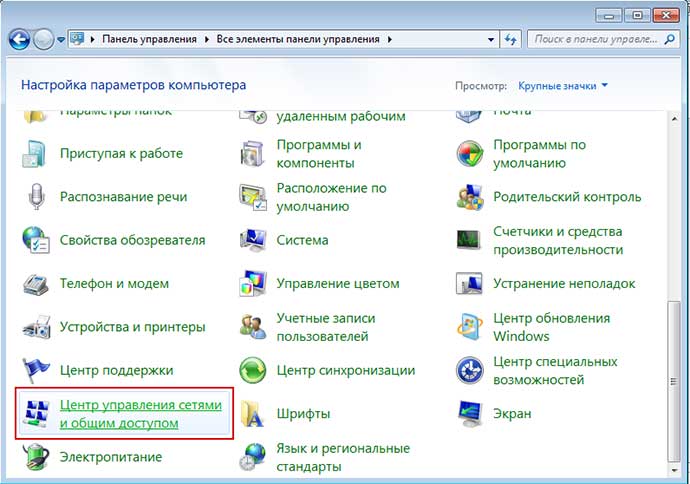Open the Центр синхронизации link

click(346, 370)
